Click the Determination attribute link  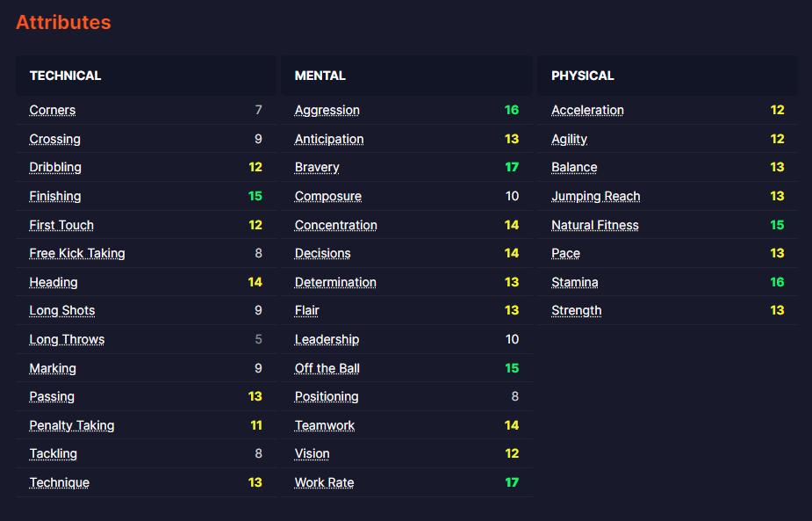point(335,282)
